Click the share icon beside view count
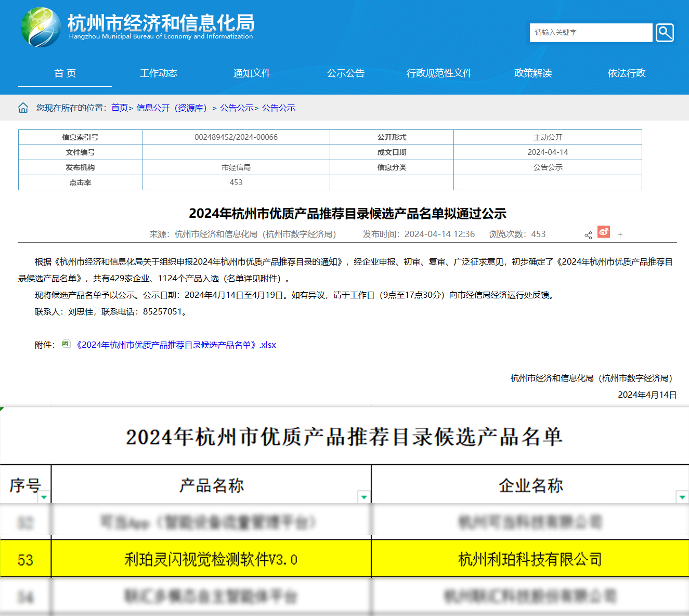 click(588, 235)
